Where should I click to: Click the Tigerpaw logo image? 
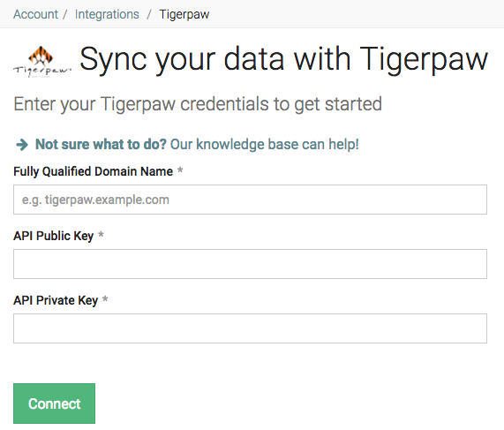coord(42,62)
